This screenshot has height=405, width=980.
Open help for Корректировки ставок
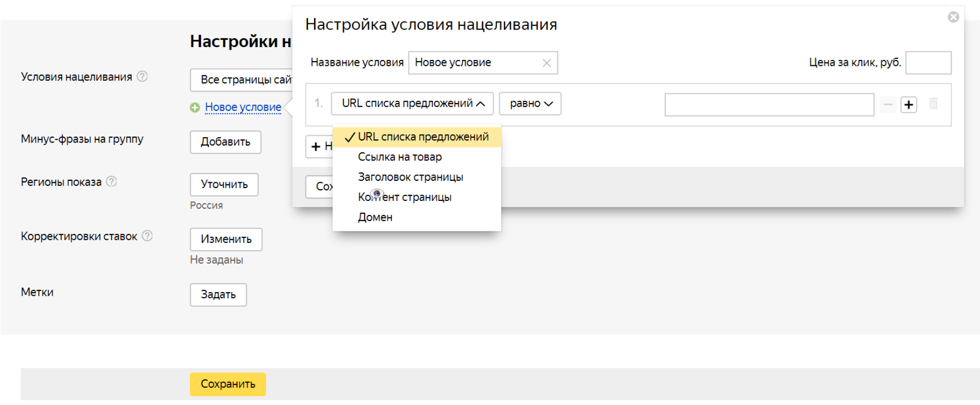coord(147,236)
